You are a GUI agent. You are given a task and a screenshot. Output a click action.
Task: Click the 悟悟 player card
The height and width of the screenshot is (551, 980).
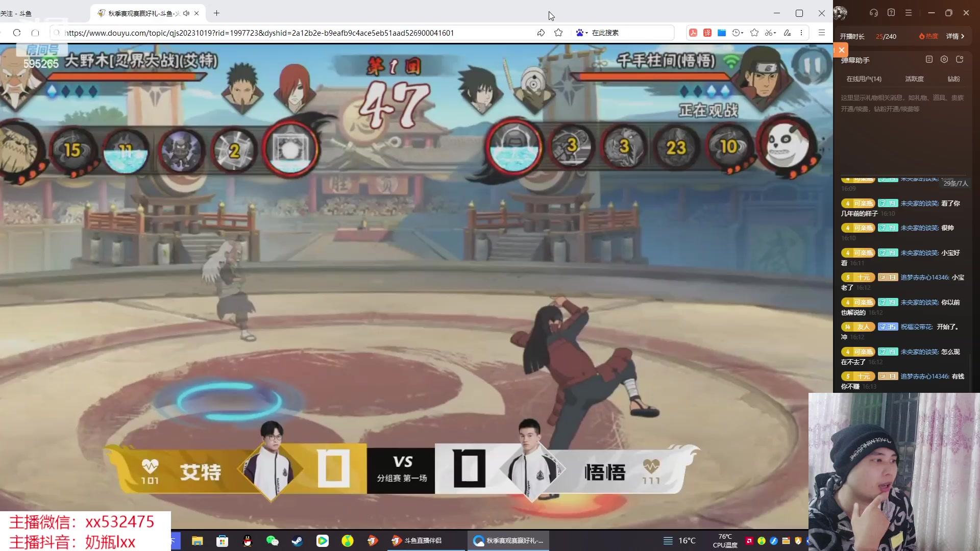point(567,470)
